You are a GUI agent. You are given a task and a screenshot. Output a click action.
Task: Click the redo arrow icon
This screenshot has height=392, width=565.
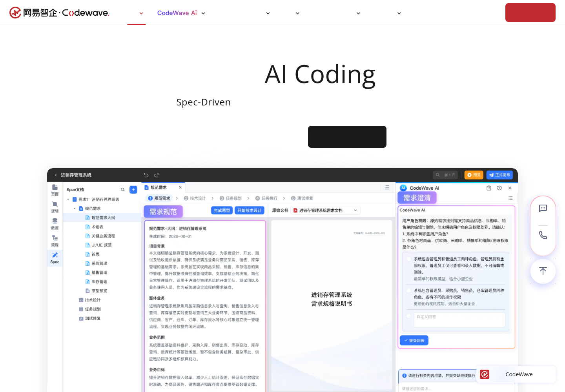(157, 175)
